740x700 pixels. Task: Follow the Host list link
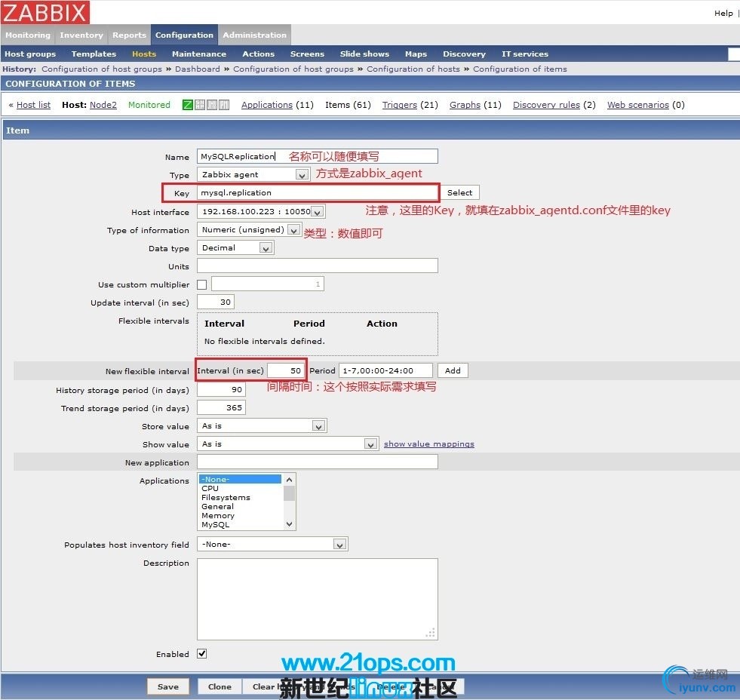tap(33, 105)
